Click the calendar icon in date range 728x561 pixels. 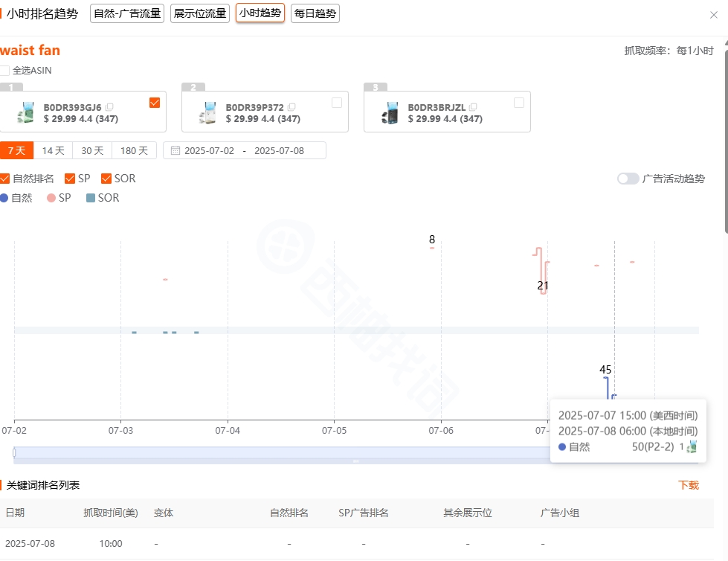point(175,150)
